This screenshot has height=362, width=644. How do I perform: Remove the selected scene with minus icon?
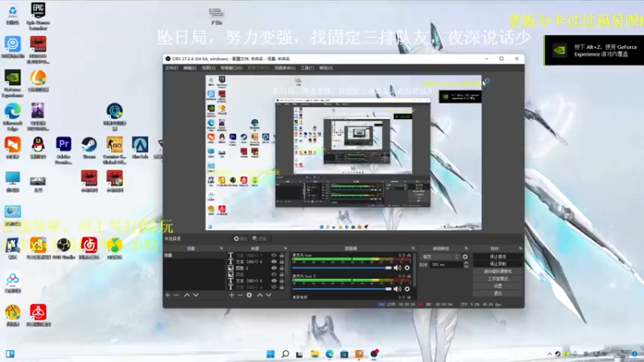point(176,295)
